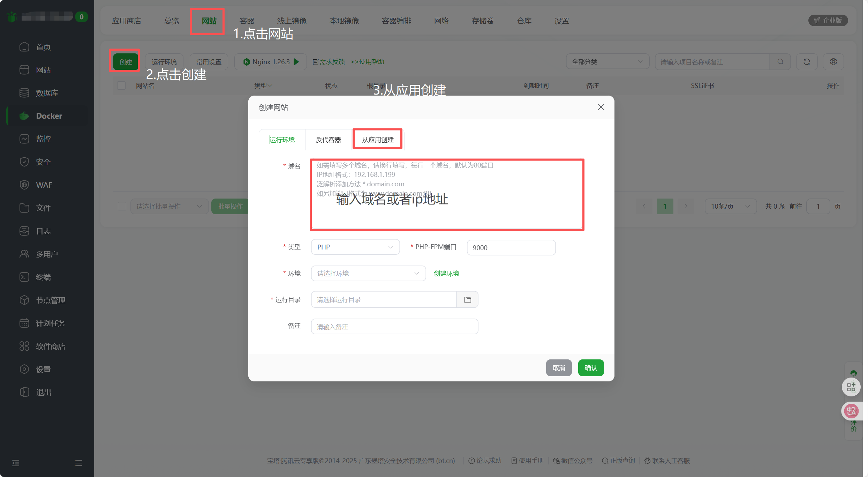Click the 创建环境 link
The width and height of the screenshot is (868, 477).
(446, 273)
